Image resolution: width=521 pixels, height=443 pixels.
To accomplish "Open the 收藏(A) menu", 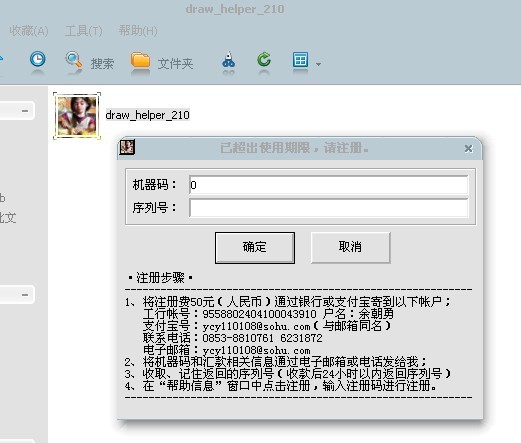I will [x=29, y=31].
